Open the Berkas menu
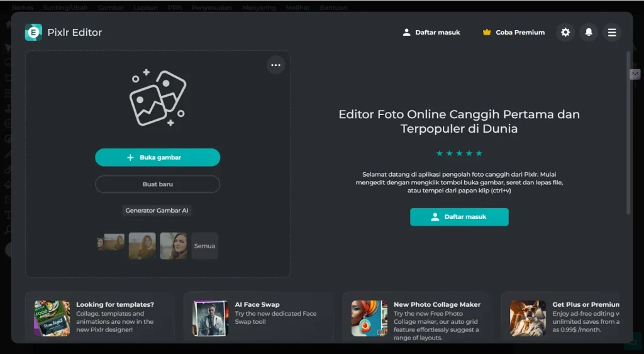This screenshot has height=354, width=644. click(x=23, y=8)
